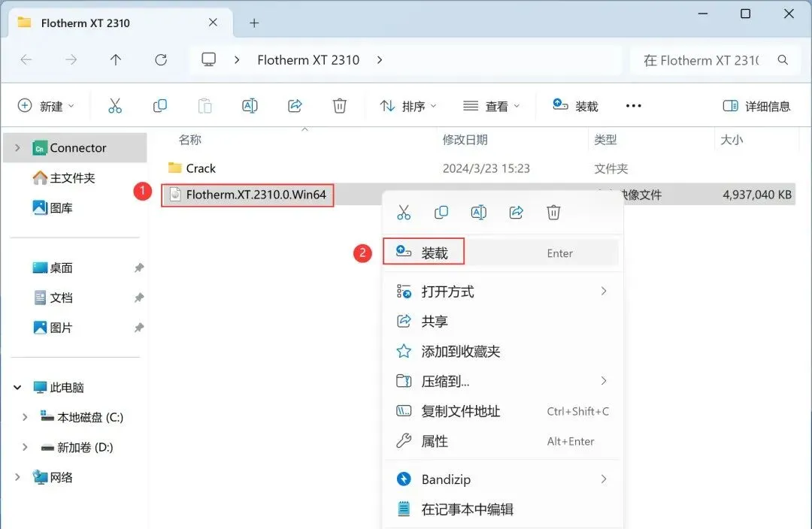Cut using the context menu scissors icon

pos(404,212)
